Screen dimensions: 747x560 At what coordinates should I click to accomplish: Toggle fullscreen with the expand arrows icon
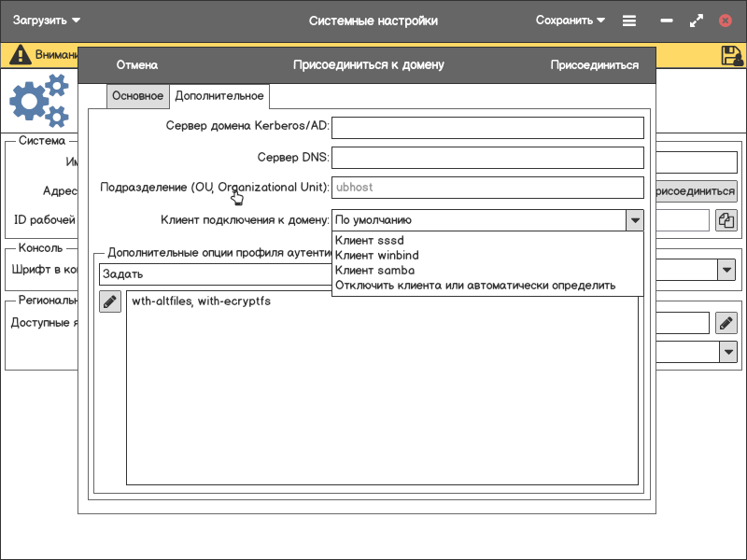pos(696,21)
